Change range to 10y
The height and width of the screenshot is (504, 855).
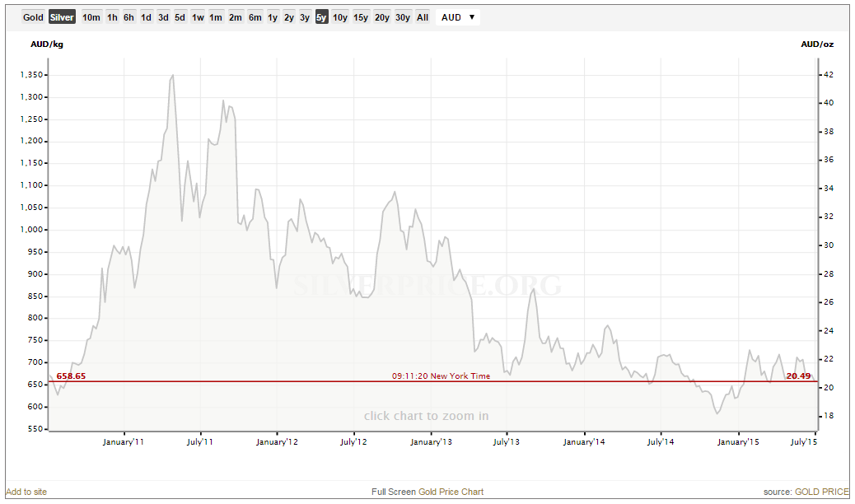(x=339, y=17)
